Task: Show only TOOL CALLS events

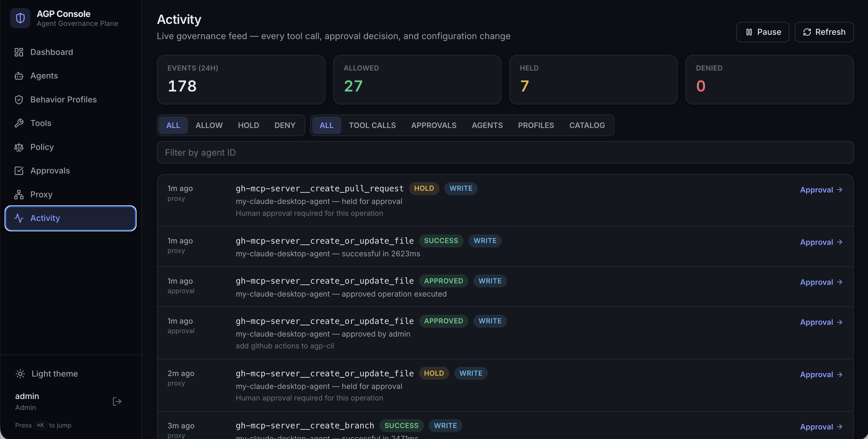Action: [x=372, y=125]
